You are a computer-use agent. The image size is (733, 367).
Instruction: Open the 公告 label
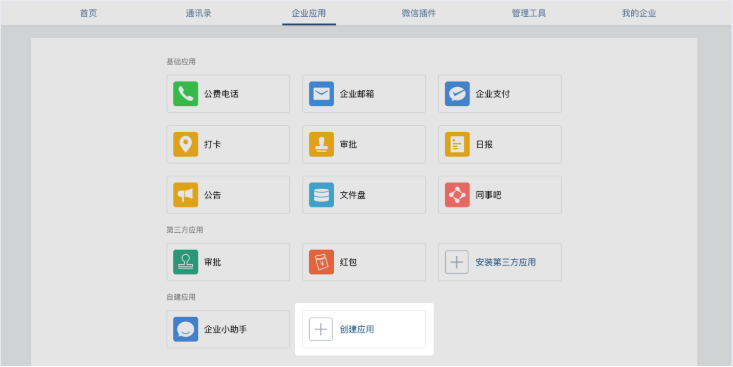coord(212,195)
